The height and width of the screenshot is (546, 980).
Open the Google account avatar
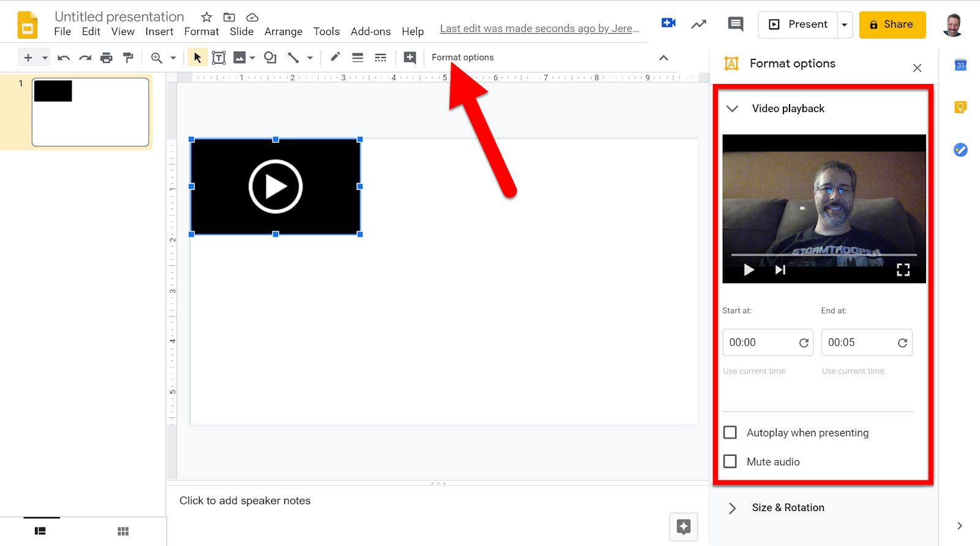pyautogui.click(x=953, y=25)
